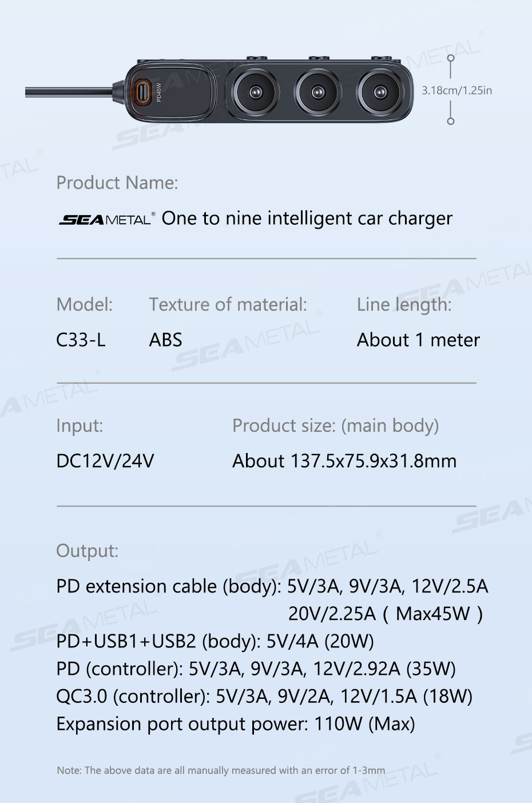Click the third cigarette lighter socket
This screenshot has width=532, height=803.
379,92
